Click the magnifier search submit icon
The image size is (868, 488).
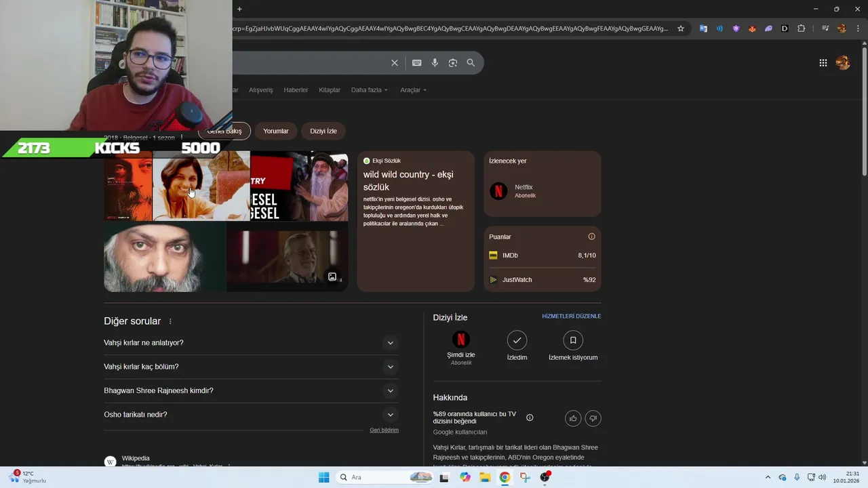click(471, 63)
